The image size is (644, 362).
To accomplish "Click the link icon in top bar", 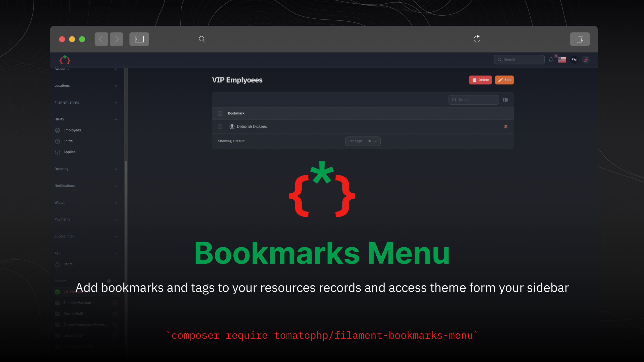I will (x=586, y=60).
